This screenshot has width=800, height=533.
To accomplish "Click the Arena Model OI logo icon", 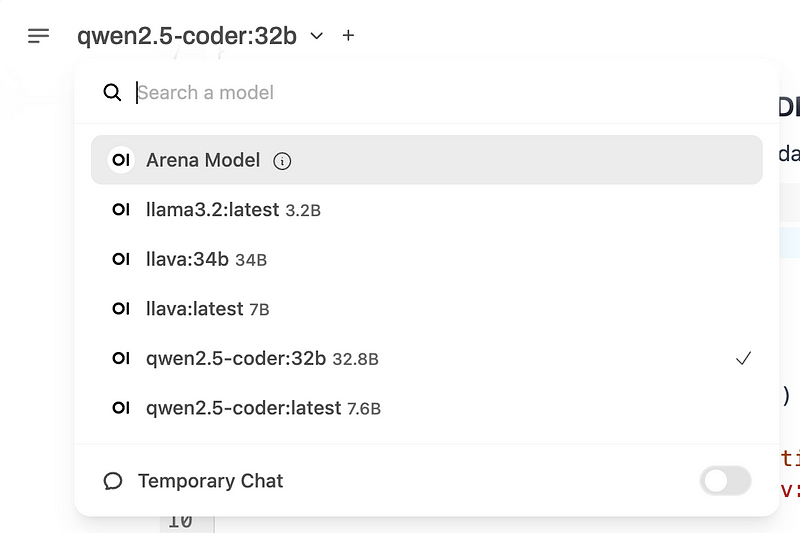I will (121, 160).
